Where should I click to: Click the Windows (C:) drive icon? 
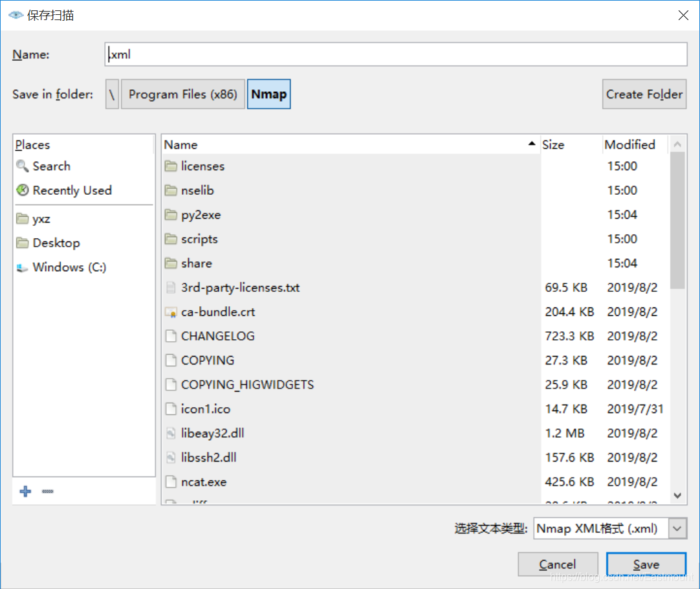point(23,267)
